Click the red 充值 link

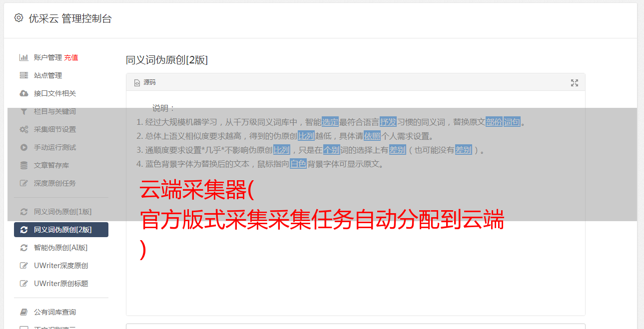(x=71, y=57)
